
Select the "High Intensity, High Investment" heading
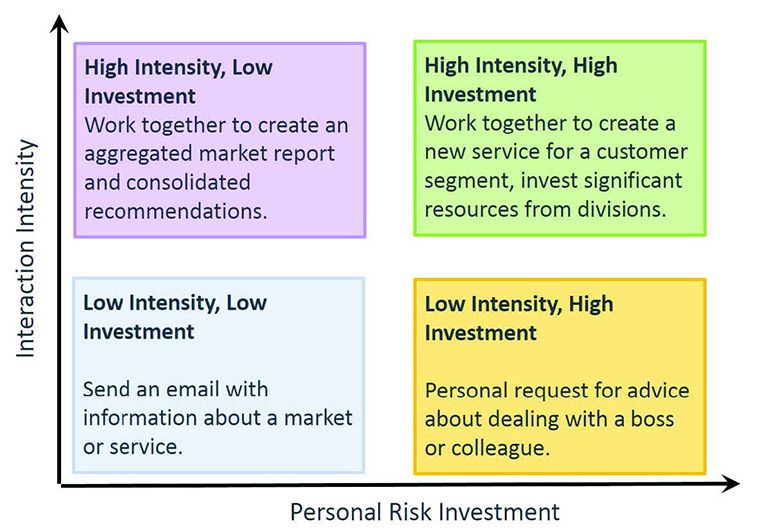tap(521, 79)
